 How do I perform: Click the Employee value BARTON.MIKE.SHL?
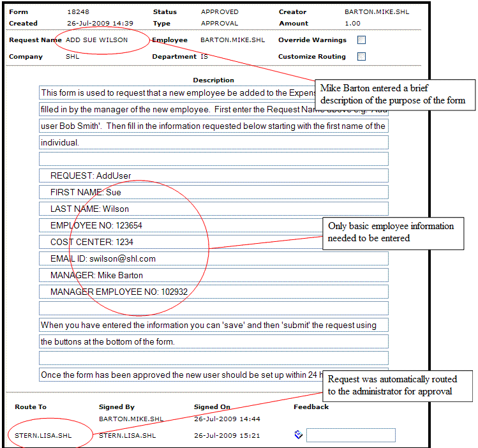(232, 40)
